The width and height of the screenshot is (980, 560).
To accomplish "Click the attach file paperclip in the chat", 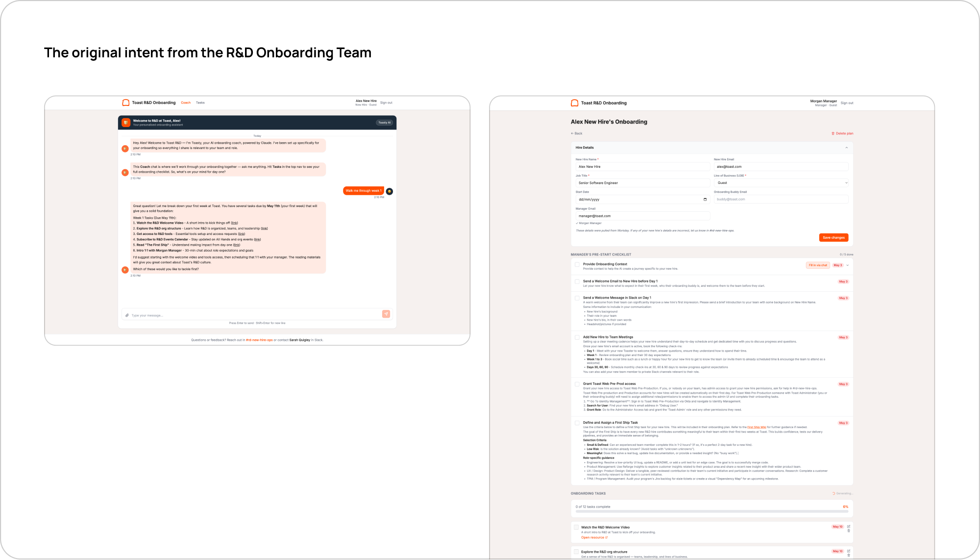I will 127,315.
